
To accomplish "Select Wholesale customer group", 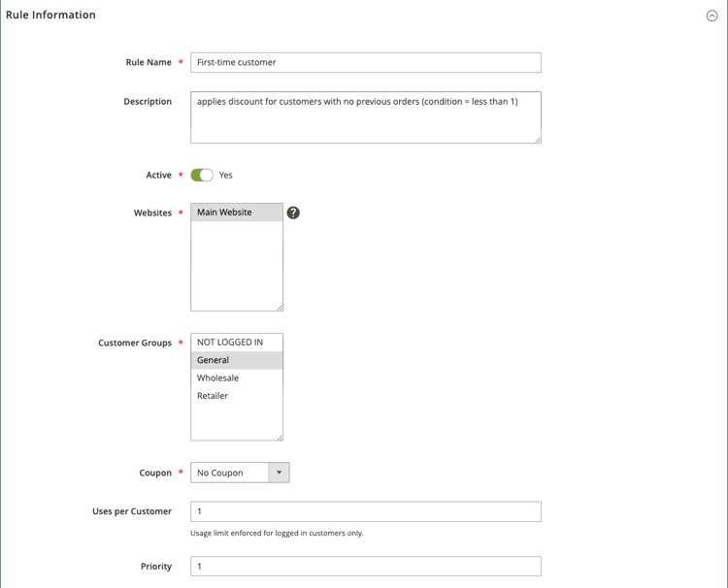I will (236, 377).
